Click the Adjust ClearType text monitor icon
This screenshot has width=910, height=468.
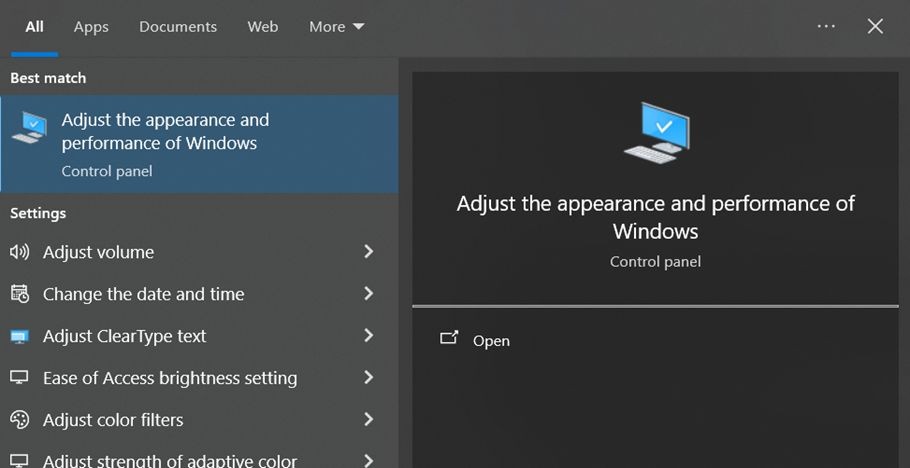[x=19, y=336]
